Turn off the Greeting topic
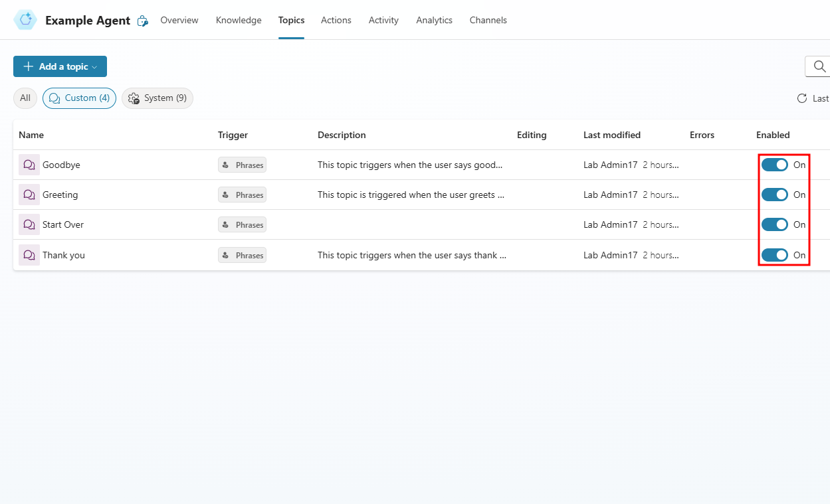Screen dimensions: 830x504 coord(775,194)
